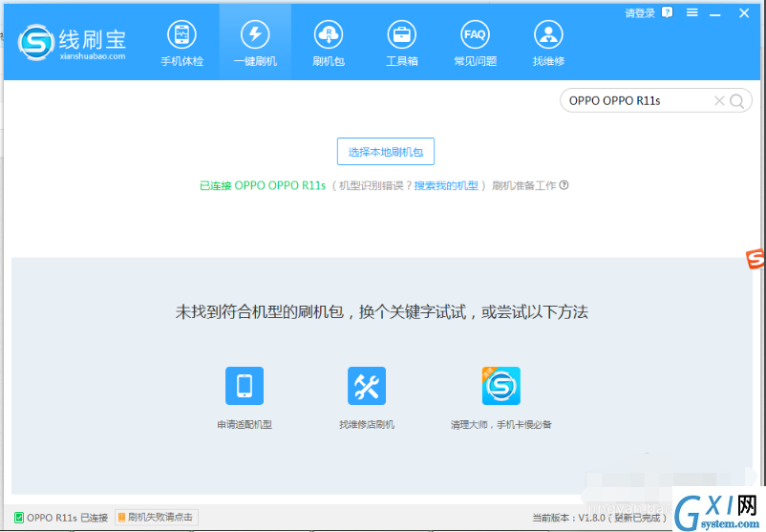Click 刷机准备工作 text
766x532 pixels.
[523, 185]
